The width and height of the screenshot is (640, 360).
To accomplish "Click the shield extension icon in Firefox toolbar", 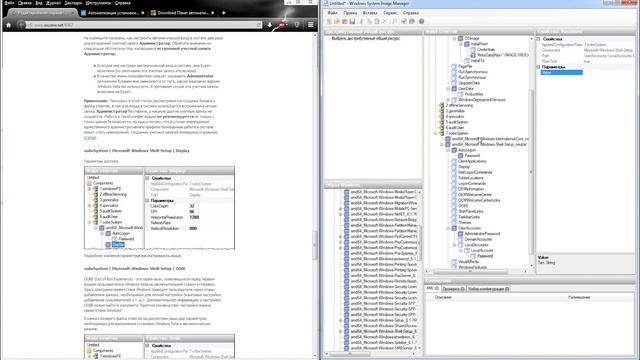I will pos(297,25).
